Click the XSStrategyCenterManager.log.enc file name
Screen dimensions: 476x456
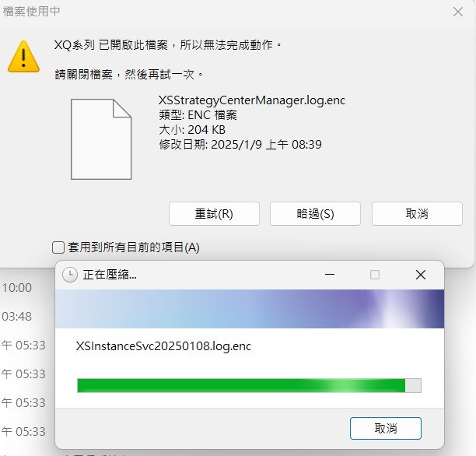tap(252, 100)
